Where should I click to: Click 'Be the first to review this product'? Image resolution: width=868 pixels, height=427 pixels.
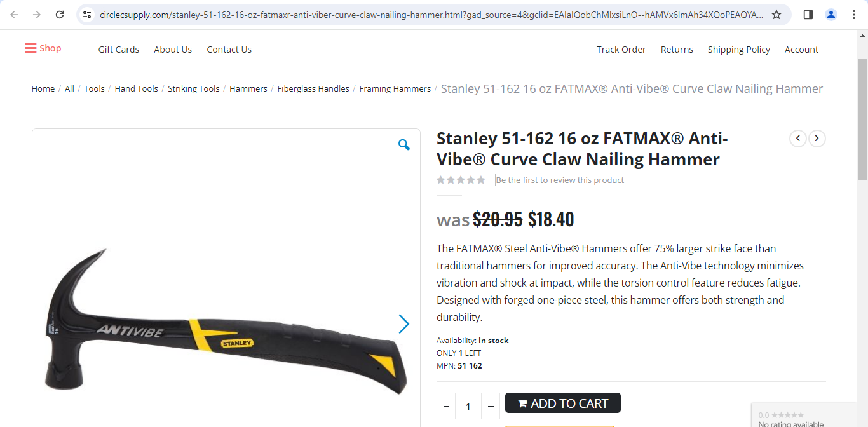[x=560, y=180]
